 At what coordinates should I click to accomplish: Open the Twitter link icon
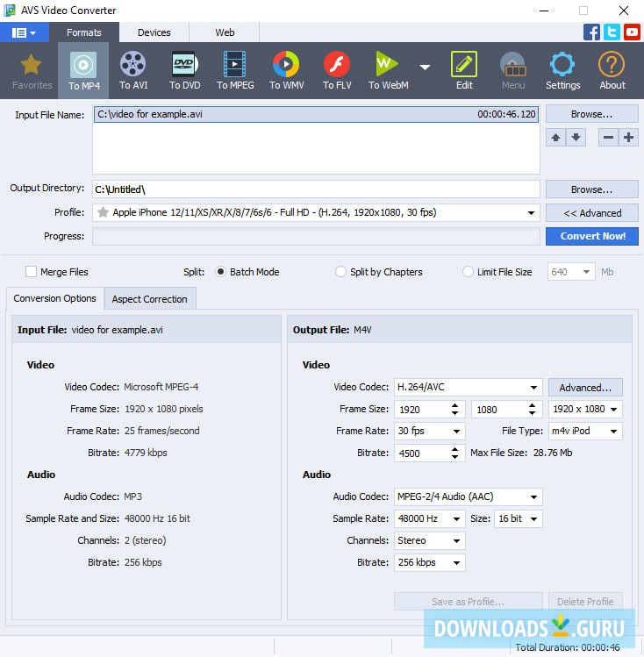click(x=612, y=32)
